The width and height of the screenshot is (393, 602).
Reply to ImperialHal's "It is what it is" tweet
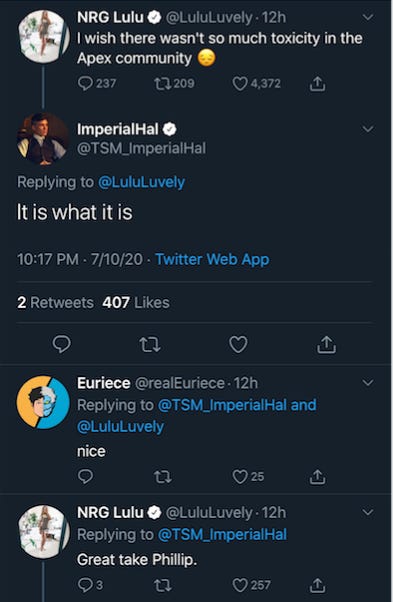click(61, 344)
